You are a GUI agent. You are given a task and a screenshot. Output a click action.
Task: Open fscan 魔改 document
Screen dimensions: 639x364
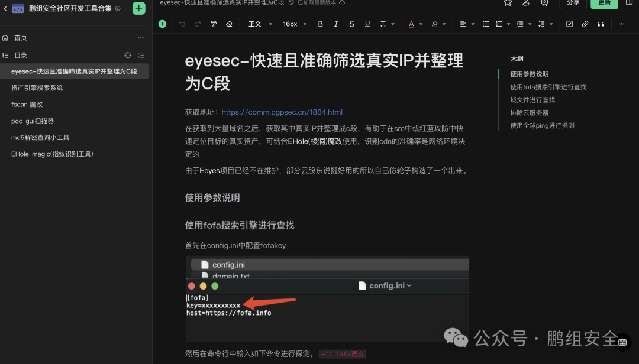click(27, 104)
